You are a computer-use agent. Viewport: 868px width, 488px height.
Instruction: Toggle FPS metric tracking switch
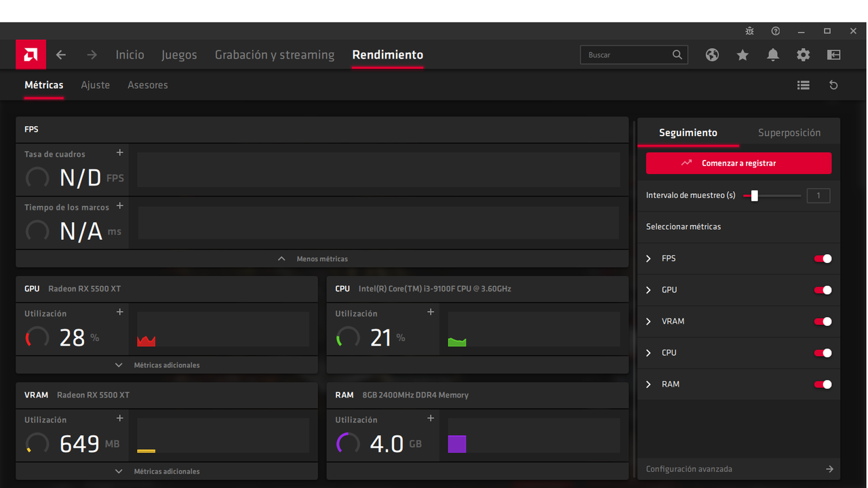(x=823, y=259)
